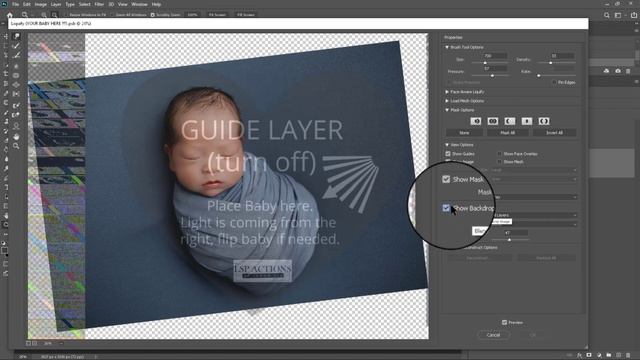Toggle the Preview checkbox
Viewport: 640px width, 360px height.
coord(504,322)
